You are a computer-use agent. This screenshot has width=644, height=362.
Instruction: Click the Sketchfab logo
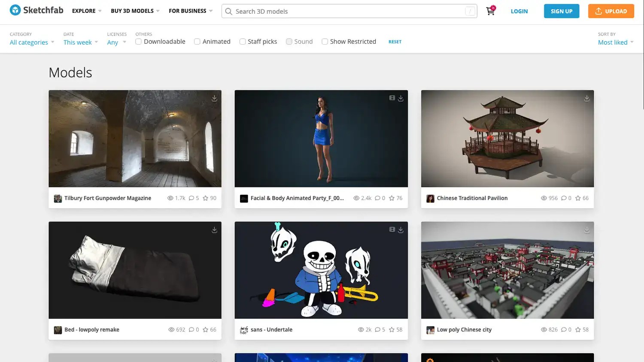click(36, 10)
